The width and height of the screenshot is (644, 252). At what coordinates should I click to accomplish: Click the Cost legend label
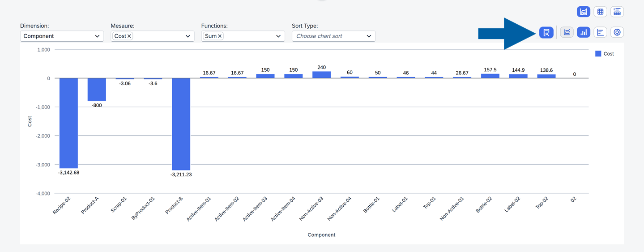coord(609,54)
